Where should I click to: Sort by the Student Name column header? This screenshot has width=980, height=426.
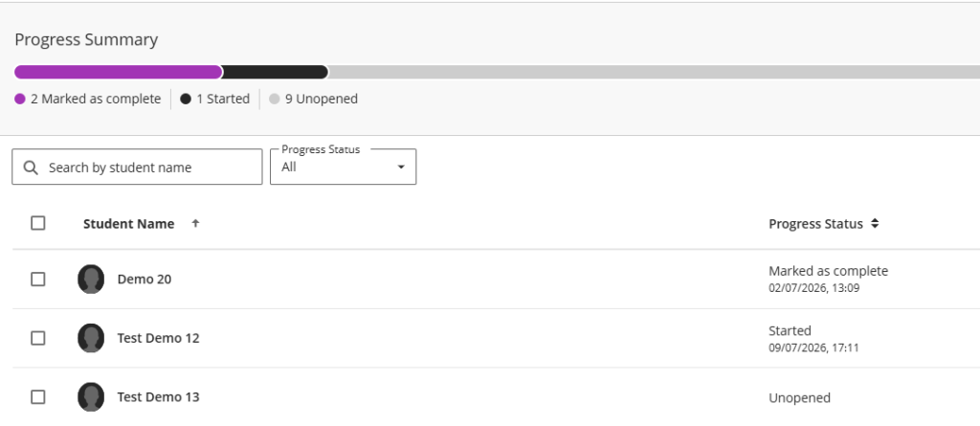click(129, 223)
